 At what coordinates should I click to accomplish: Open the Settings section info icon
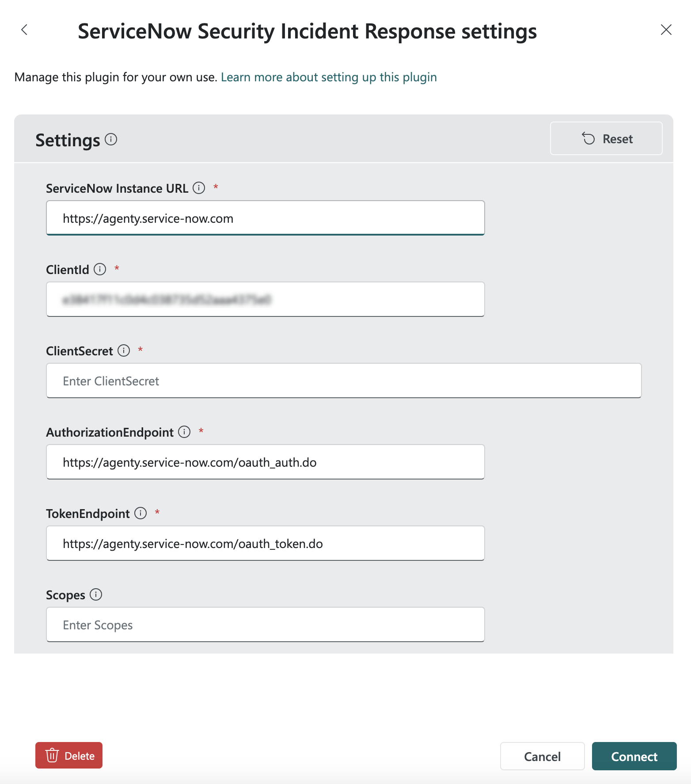[x=111, y=140]
